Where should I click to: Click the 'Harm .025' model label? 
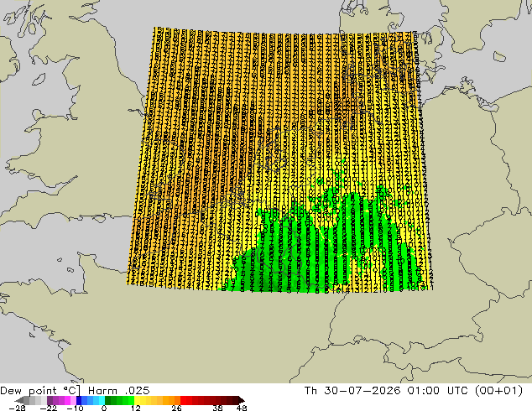(119, 391)
